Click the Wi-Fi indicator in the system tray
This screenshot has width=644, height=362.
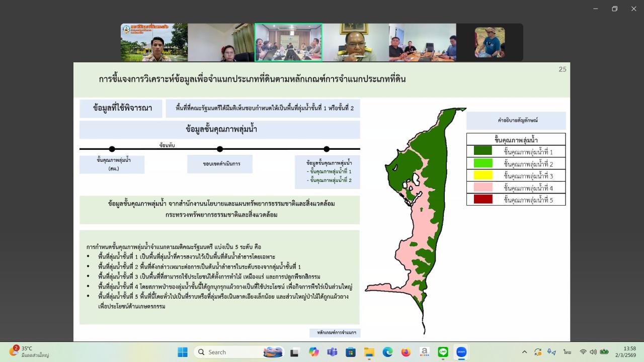[583, 352]
